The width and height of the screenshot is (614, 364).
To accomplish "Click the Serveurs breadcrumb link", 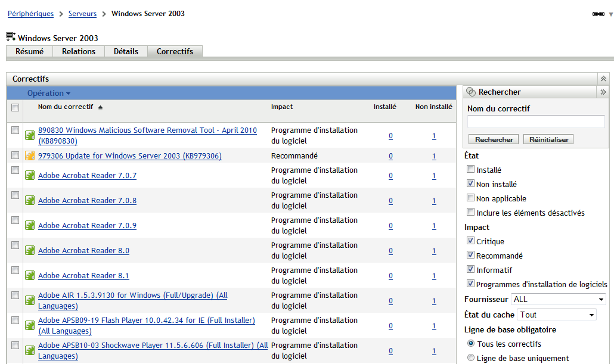I will (x=82, y=13).
